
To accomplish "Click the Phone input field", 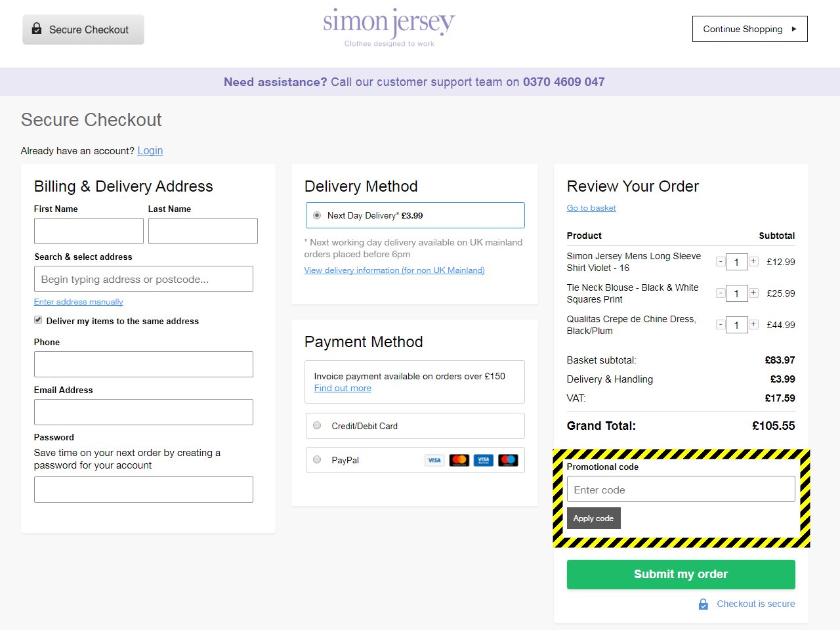I will [x=144, y=364].
